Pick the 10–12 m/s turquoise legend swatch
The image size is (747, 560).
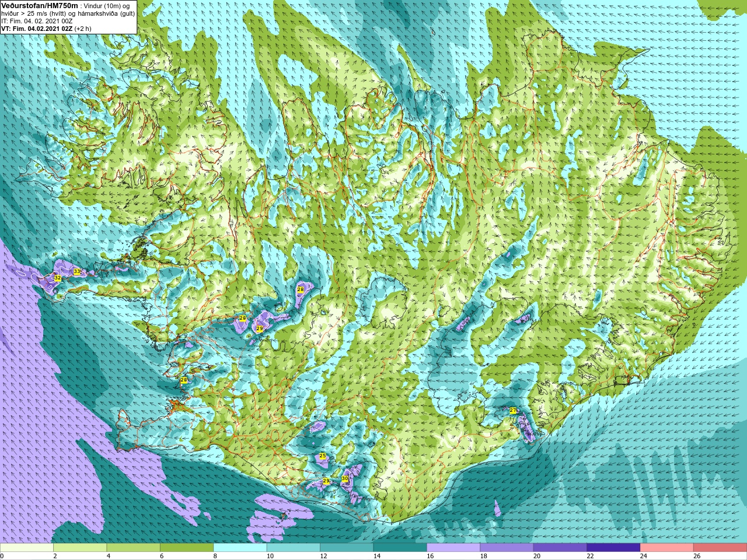click(x=294, y=548)
